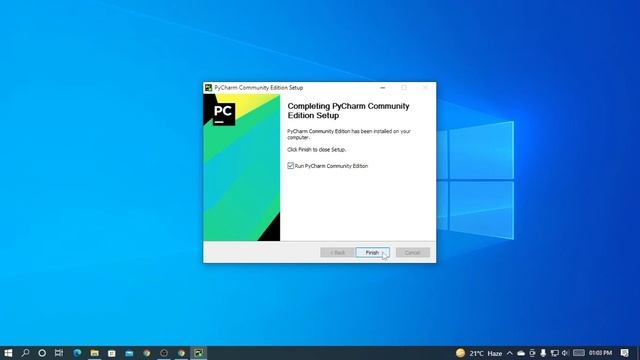Viewport: 640px width, 360px height.
Task: Minimize the PyCharm Setup window
Action: point(382,88)
